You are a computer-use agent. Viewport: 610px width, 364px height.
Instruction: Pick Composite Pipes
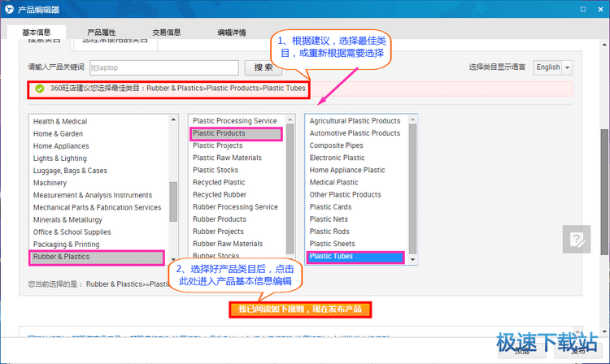tap(336, 145)
